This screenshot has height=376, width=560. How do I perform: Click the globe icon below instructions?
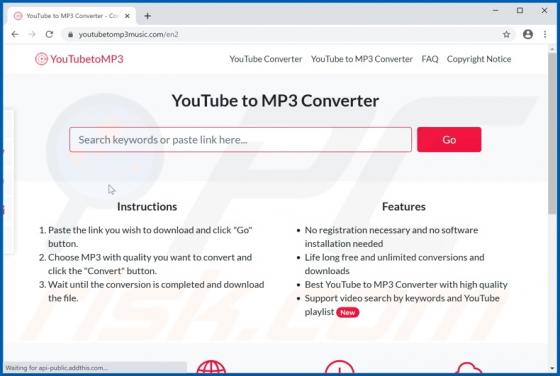tap(211, 367)
